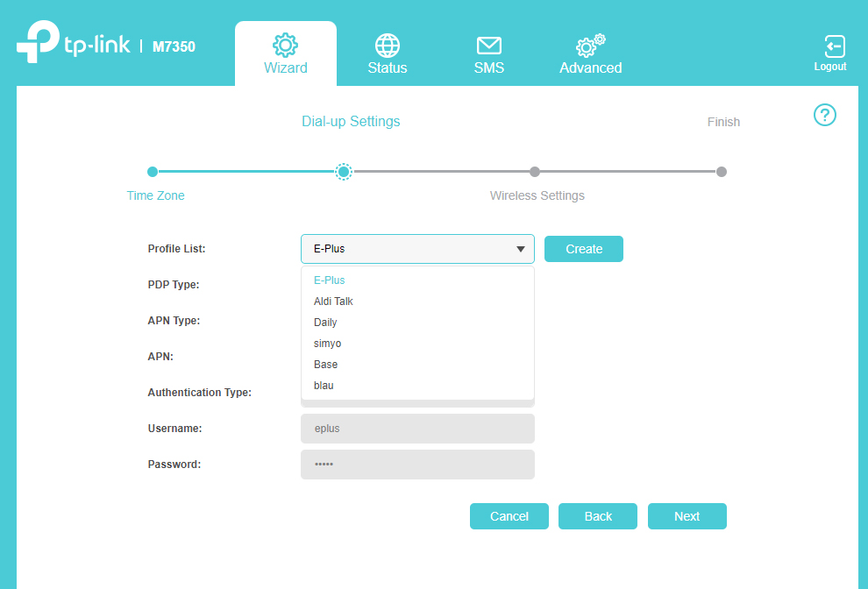
Task: Click the Create profile button
Action: click(583, 249)
